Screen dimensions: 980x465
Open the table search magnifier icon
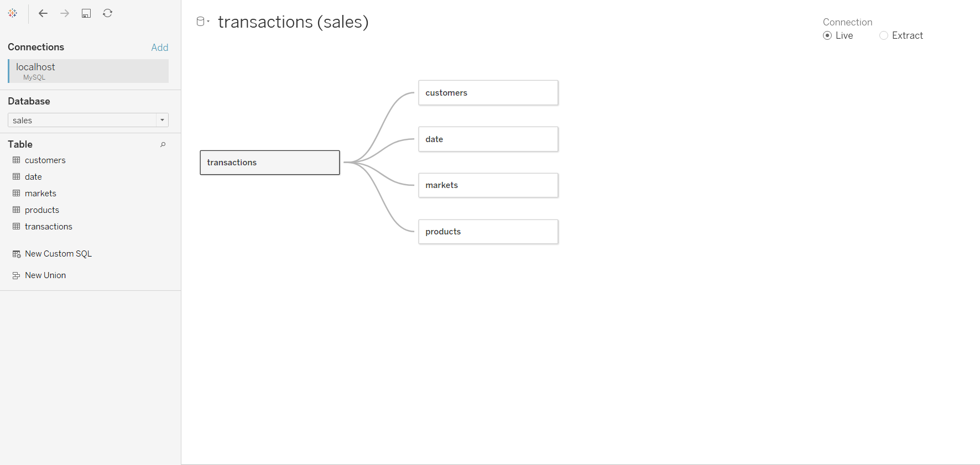point(163,144)
